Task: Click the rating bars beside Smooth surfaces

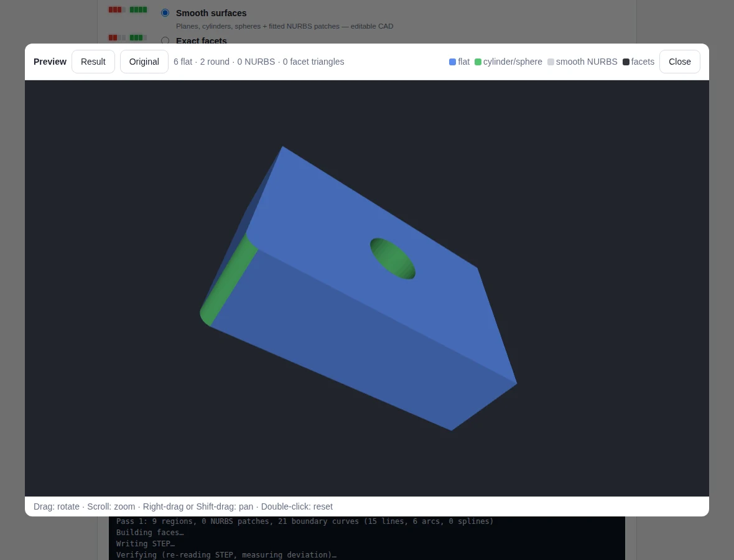Action: 128,10
